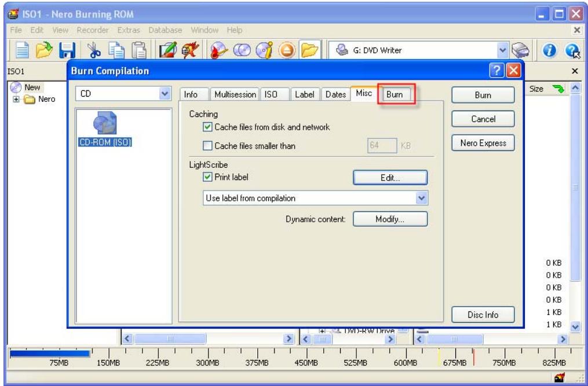Click the red marker on capacity ruler
The width and height of the screenshot is (588, 386).
point(474,356)
